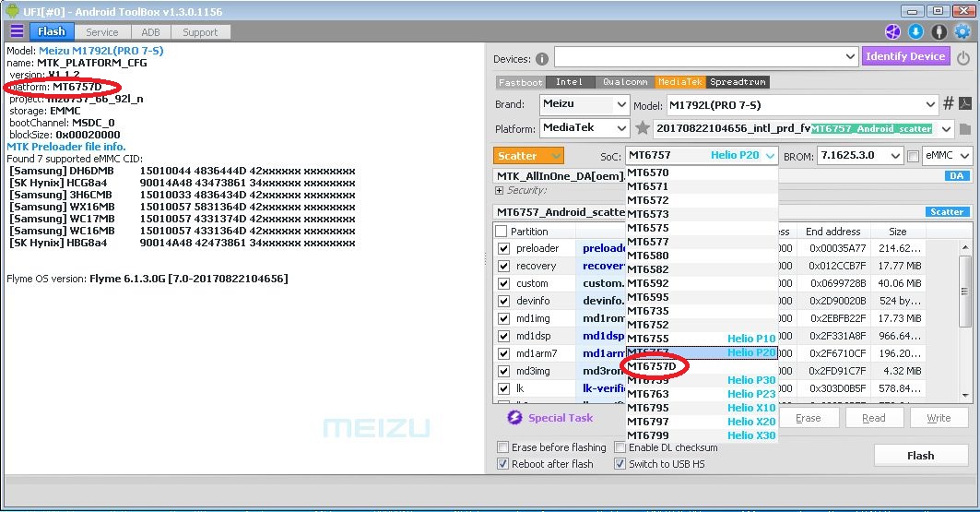Click the globe network icon in header

(x=892, y=32)
